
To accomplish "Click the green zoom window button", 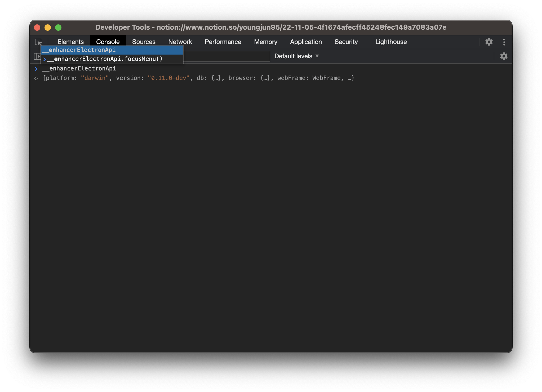I will point(58,28).
